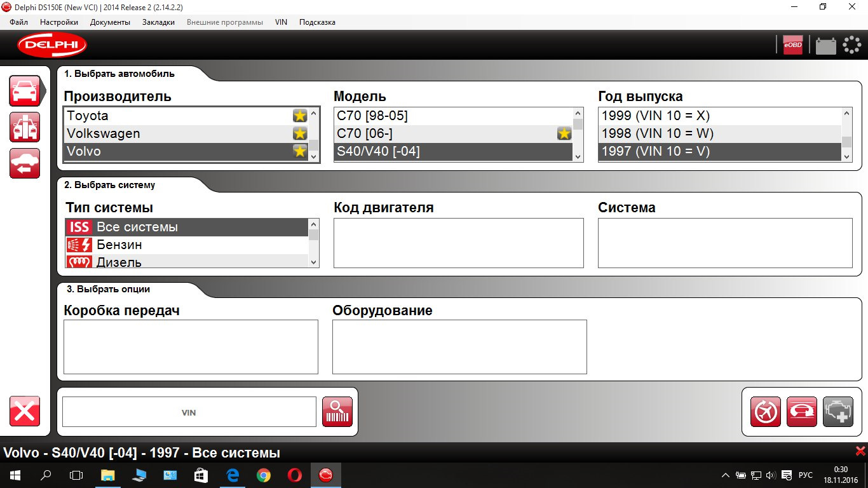Select Volkswagen in the manufacturer list
Screen dimensions: 868x488
(x=186, y=133)
